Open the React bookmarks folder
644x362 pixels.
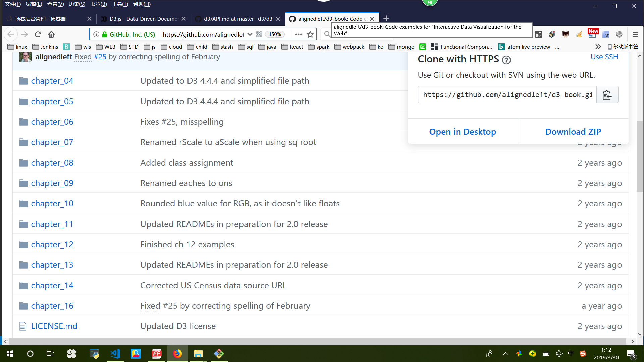tap(292, 47)
